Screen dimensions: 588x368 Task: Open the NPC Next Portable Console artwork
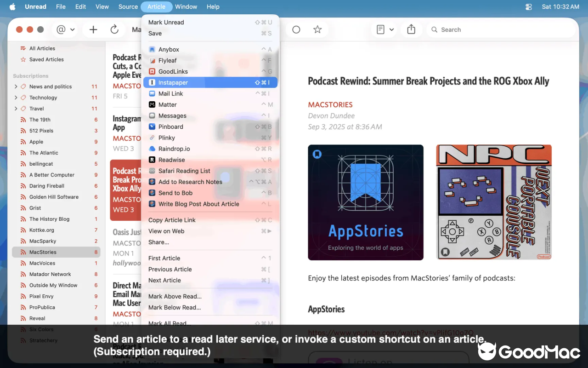click(494, 202)
